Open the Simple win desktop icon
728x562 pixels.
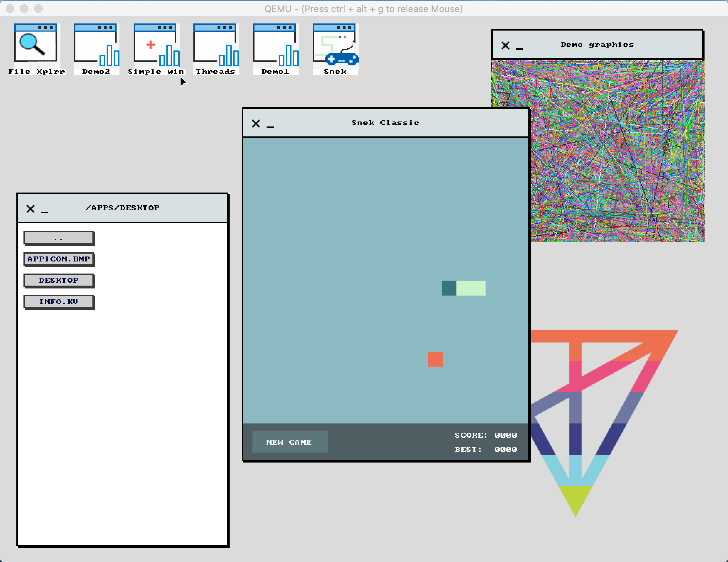coord(156,46)
